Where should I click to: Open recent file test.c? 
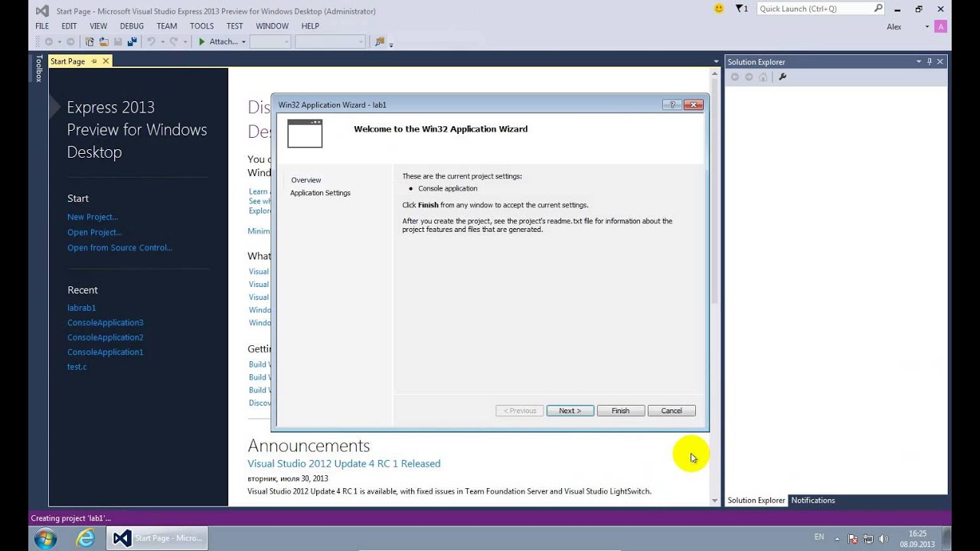point(77,367)
